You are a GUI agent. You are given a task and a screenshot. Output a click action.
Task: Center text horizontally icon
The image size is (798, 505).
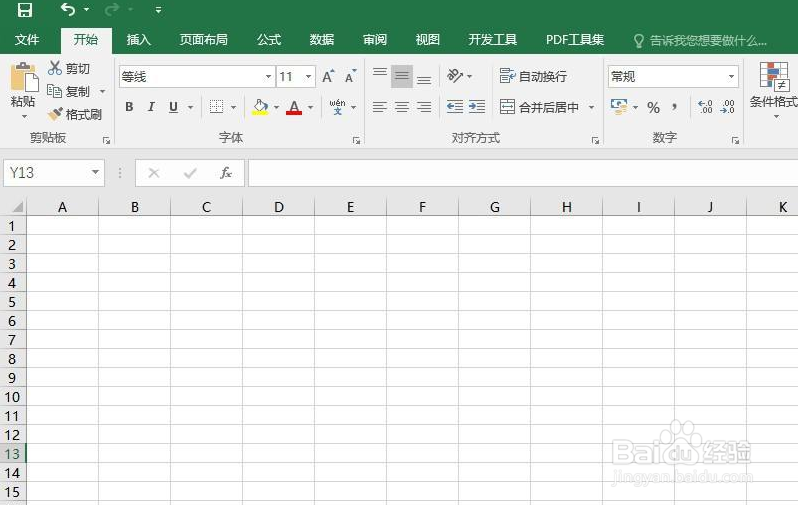pyautogui.click(x=402, y=107)
